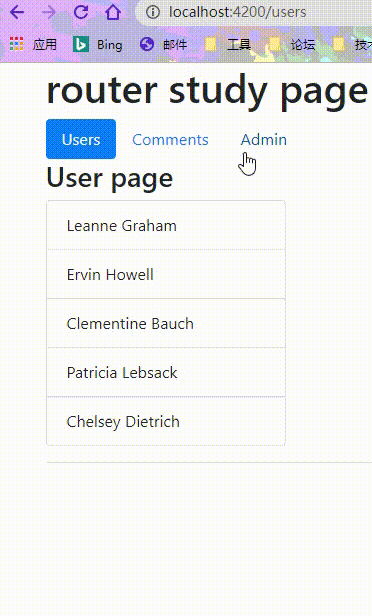Open the 邮件 mail bookmark
Viewport: 372px width, 616px height.
coord(163,44)
